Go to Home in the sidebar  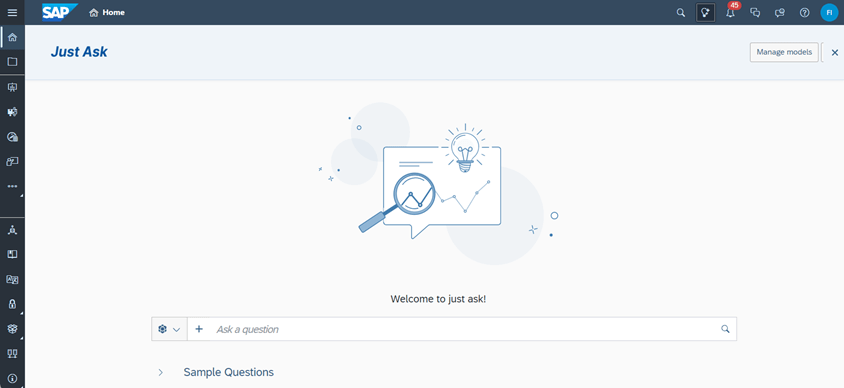(12, 37)
